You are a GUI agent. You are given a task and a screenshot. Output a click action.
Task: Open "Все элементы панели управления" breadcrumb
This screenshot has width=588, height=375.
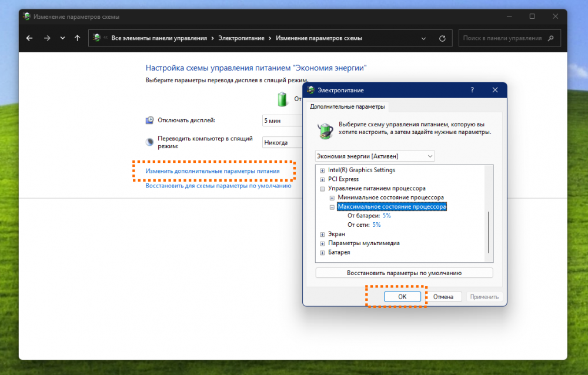pyautogui.click(x=159, y=38)
